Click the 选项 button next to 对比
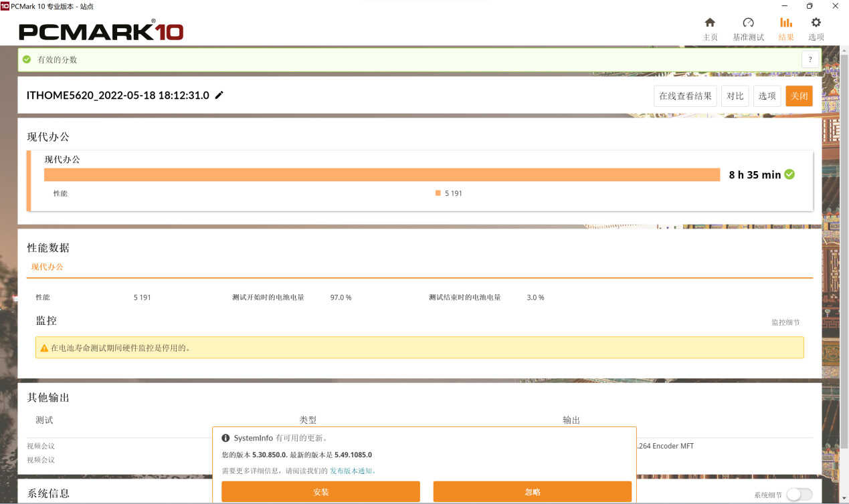 tap(767, 96)
